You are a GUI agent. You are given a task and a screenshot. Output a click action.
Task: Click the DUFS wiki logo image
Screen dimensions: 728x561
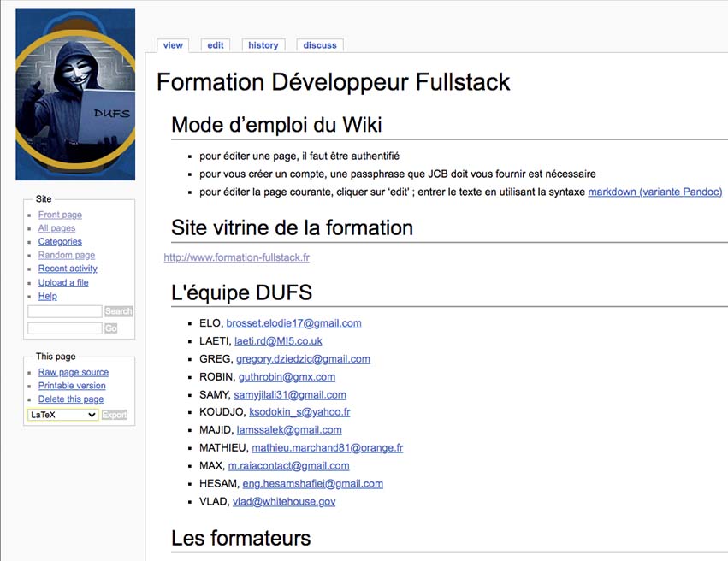click(75, 94)
